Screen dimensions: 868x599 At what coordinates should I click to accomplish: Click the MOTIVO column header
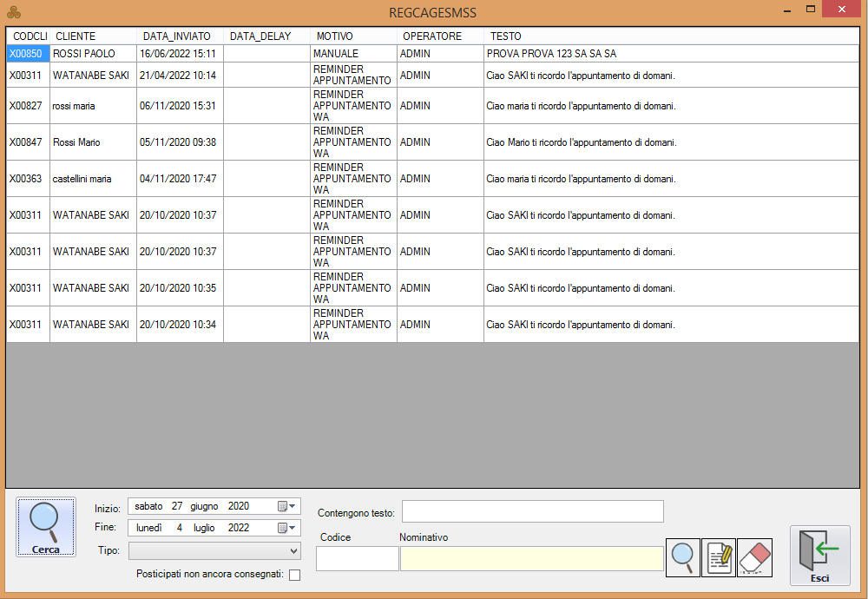pos(334,36)
